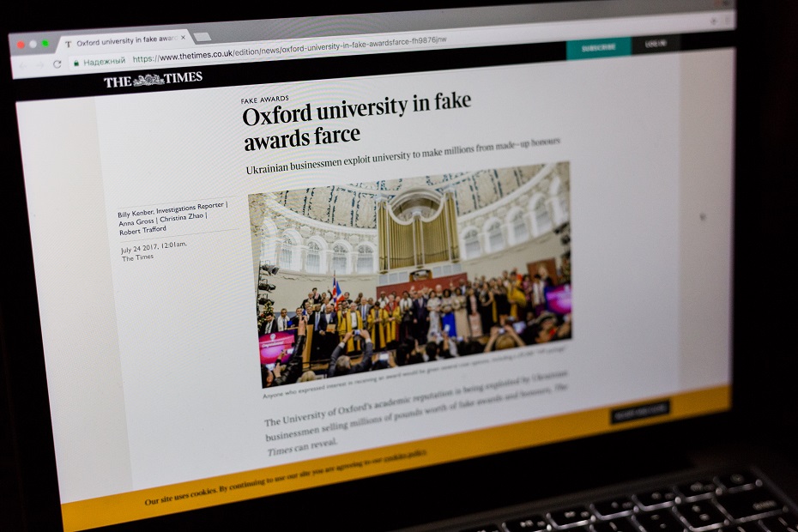Viewport: 798px width, 532px height.
Task: Click the Fake Awards category label
Action: pyautogui.click(x=264, y=100)
